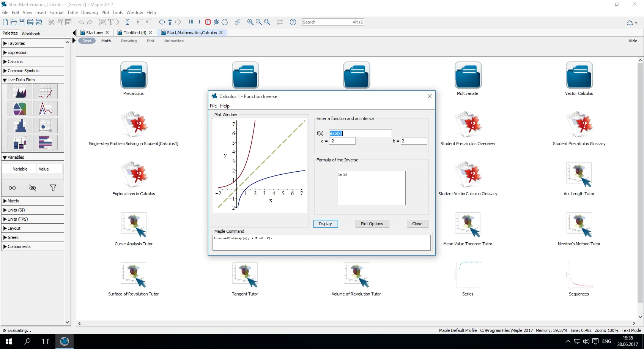Hide the context toolbar

tap(633, 41)
